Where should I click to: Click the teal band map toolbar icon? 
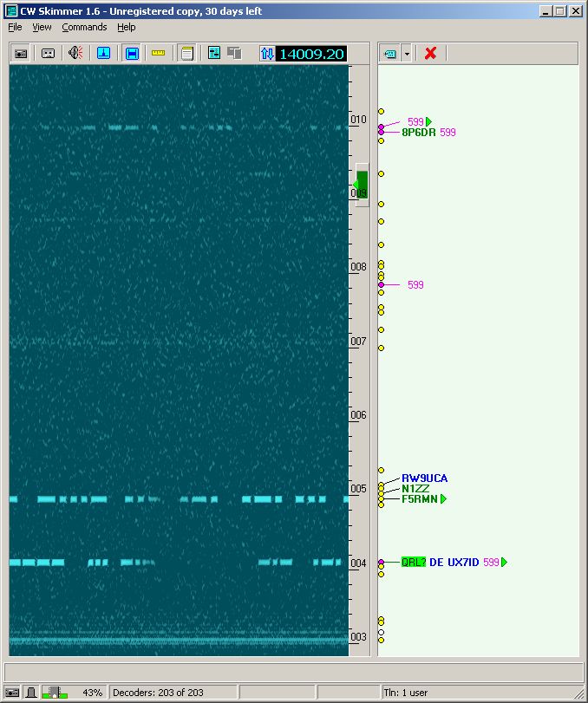pos(214,54)
